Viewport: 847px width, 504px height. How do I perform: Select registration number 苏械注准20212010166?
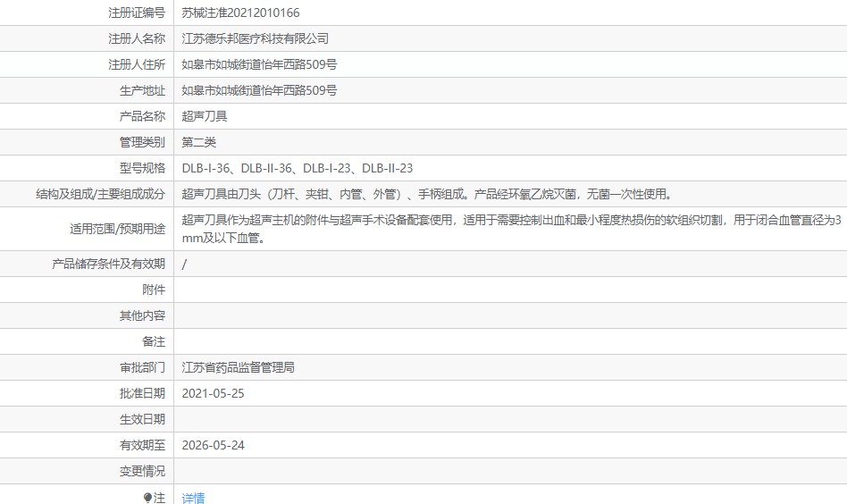click(x=240, y=13)
